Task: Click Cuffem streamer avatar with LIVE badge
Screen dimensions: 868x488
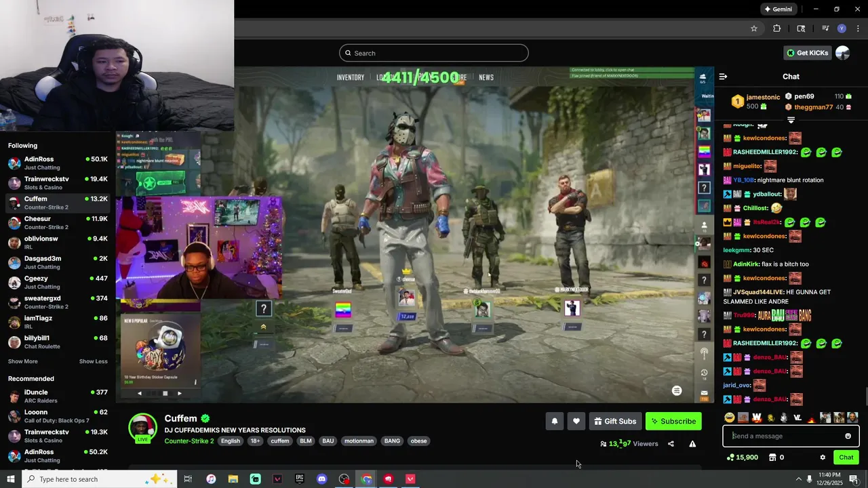Action: pos(142,428)
